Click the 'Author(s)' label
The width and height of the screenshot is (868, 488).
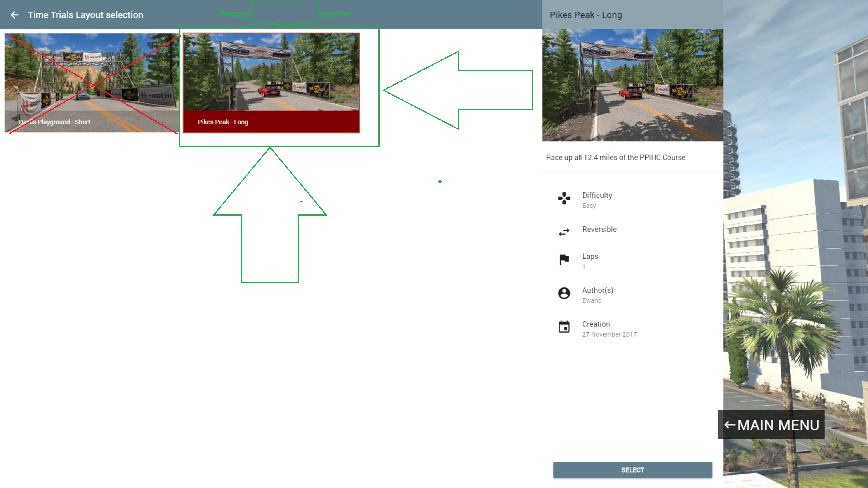[597, 290]
